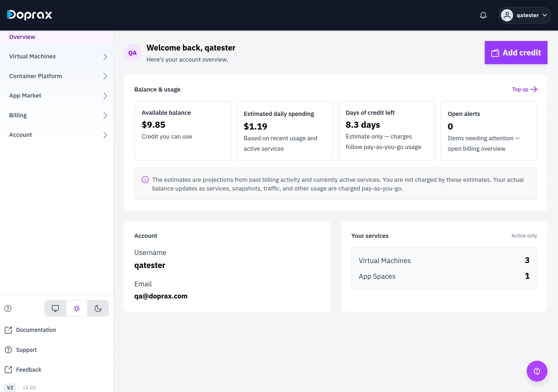The height and width of the screenshot is (392, 558).
Task: Click the Top up arrow icon
Action: point(534,89)
